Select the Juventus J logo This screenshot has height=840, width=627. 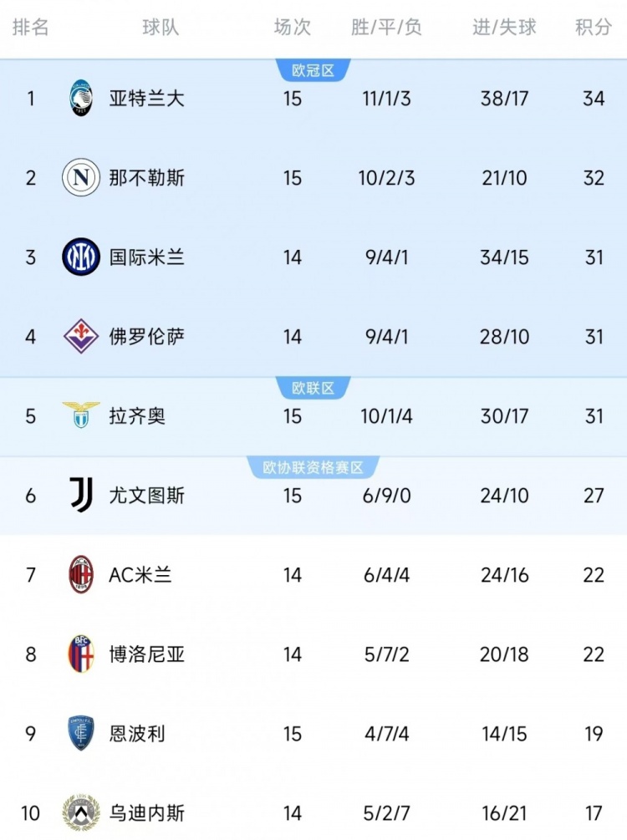(81, 495)
